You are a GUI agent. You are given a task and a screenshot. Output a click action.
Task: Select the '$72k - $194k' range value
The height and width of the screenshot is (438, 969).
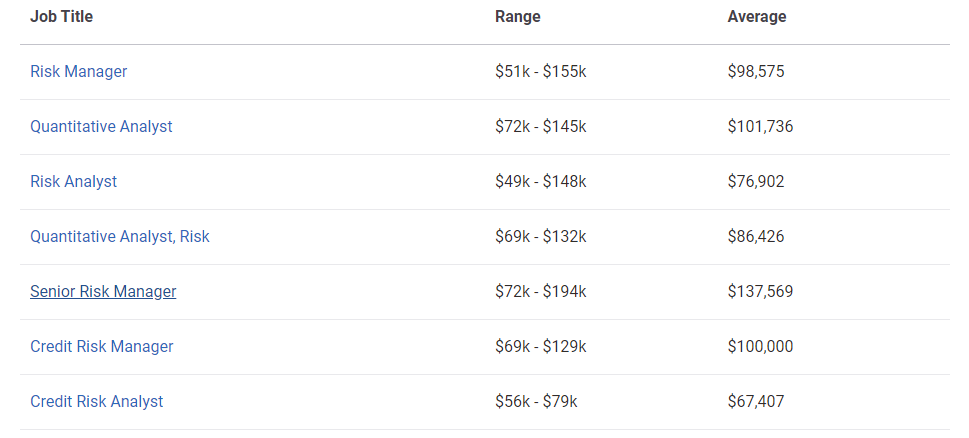pos(540,292)
